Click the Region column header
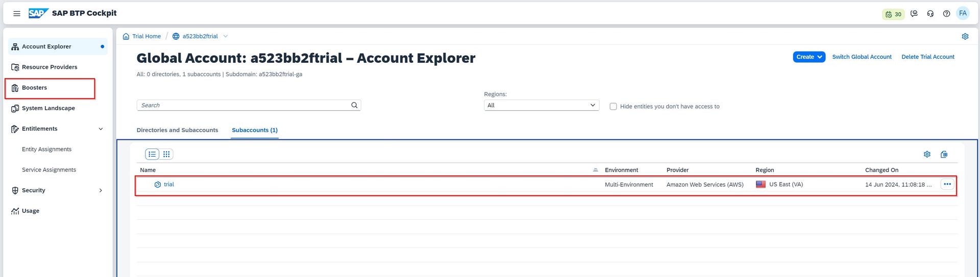Screen dimensions: 980x277 tap(765, 170)
